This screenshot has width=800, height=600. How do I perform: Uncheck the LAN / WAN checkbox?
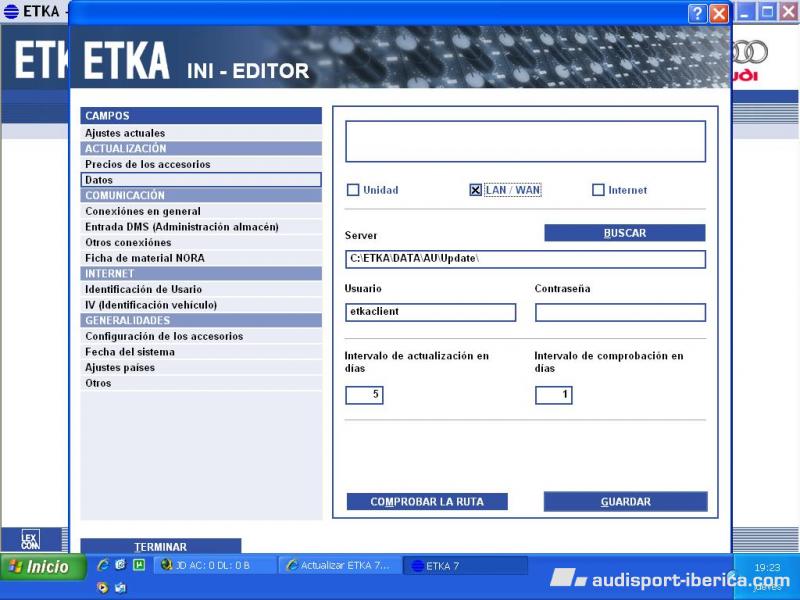[x=475, y=190]
